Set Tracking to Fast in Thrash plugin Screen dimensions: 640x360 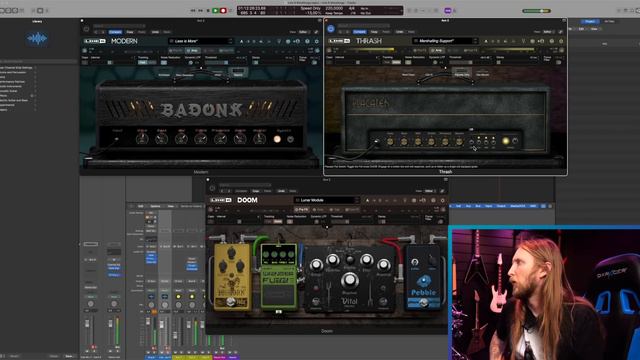[387, 62]
